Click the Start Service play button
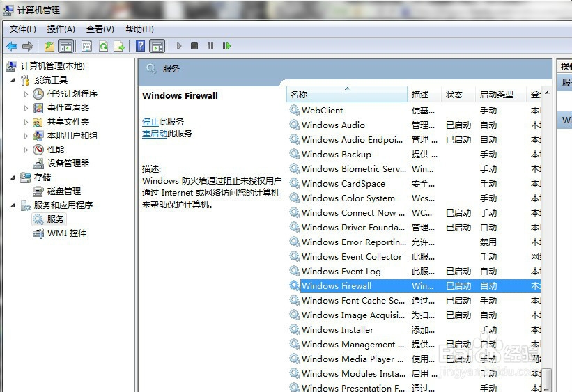This screenshot has height=392, width=572. coord(179,46)
